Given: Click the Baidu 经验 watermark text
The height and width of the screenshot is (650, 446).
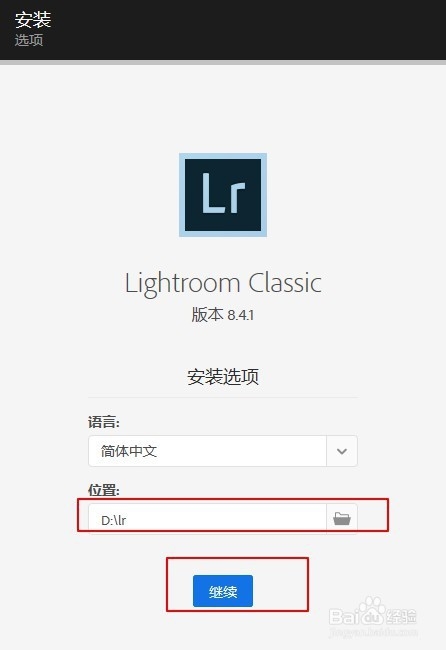Looking at the screenshot, I should 401,616.
